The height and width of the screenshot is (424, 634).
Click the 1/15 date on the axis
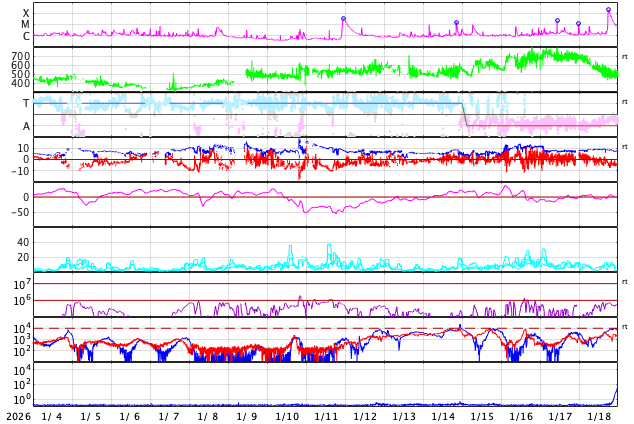[482, 416]
